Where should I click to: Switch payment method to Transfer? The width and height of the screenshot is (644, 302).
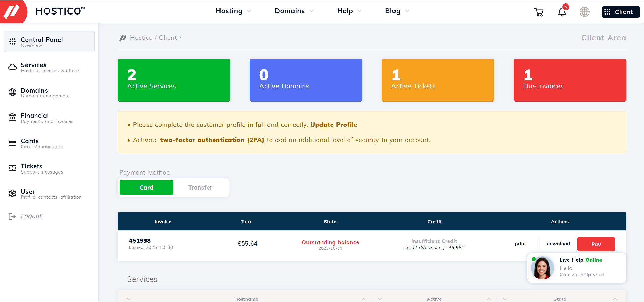click(200, 188)
